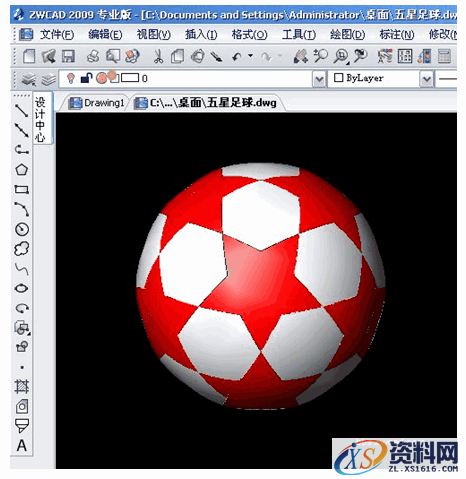Open the 绘图(D) menu
466x479 pixels.
(x=347, y=34)
